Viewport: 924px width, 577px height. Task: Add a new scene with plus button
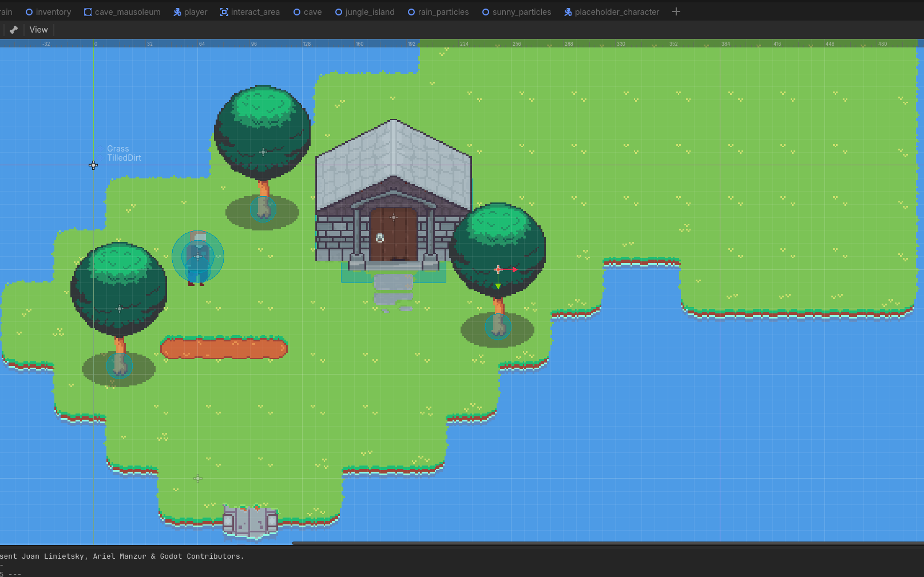(x=676, y=12)
